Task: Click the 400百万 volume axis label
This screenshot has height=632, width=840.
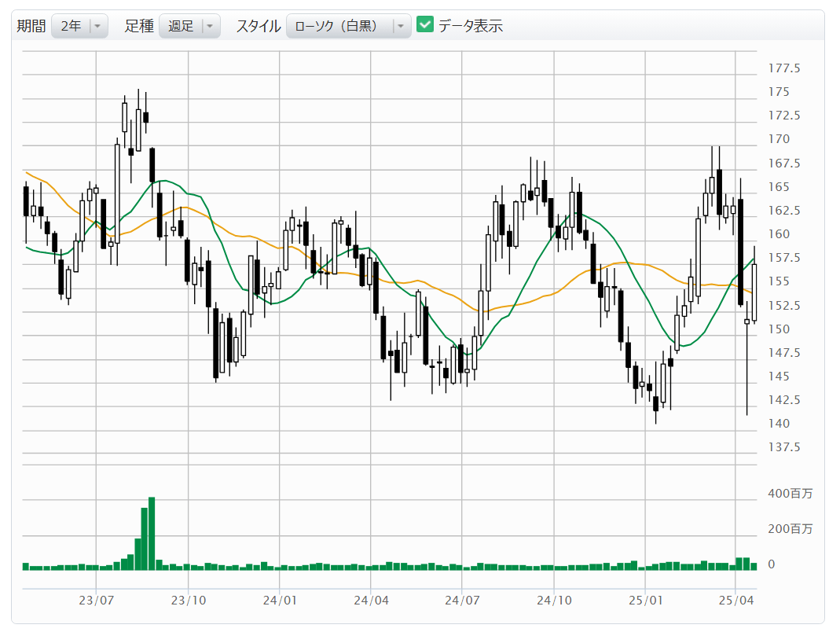Action: coord(790,494)
